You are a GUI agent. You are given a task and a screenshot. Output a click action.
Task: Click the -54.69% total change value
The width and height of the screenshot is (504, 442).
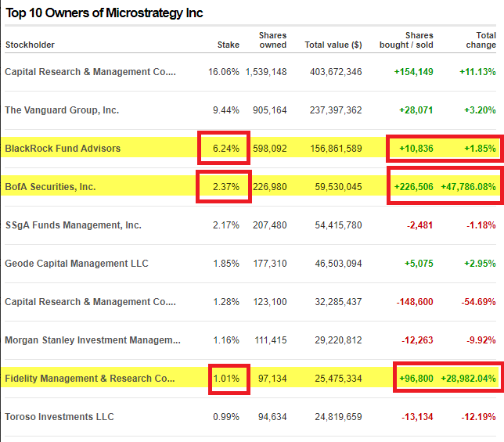pos(479,302)
